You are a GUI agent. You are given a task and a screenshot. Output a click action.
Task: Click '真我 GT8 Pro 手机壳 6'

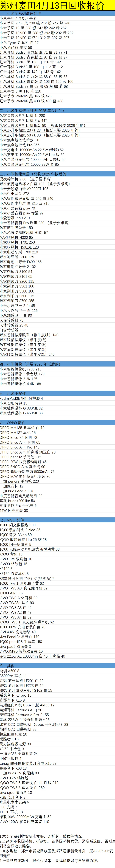coord(18,506)
